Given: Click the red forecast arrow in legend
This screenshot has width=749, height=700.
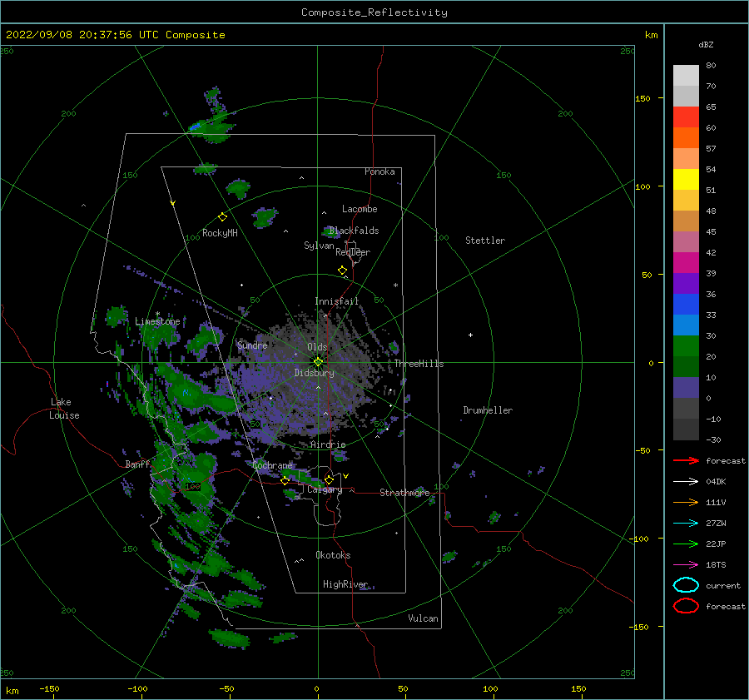Looking at the screenshot, I should (686, 460).
